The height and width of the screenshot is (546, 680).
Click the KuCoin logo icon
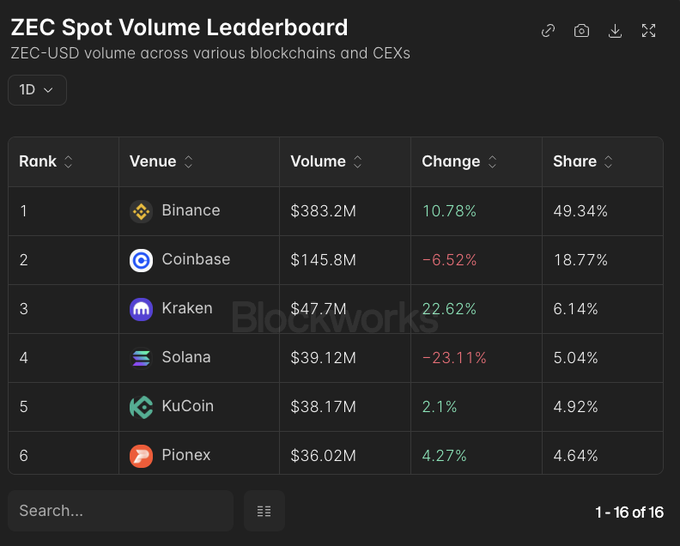click(141, 407)
